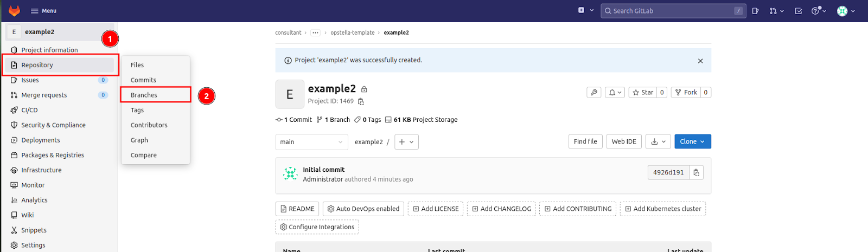Click the opstella-template breadcrumb link
Image resolution: width=868 pixels, height=252 pixels.
[353, 33]
